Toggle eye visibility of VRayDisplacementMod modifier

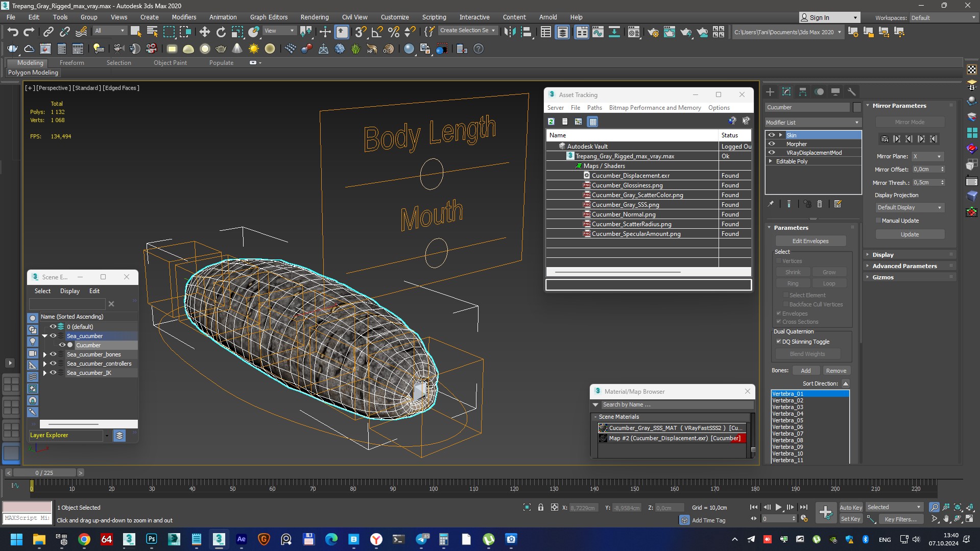[772, 153]
